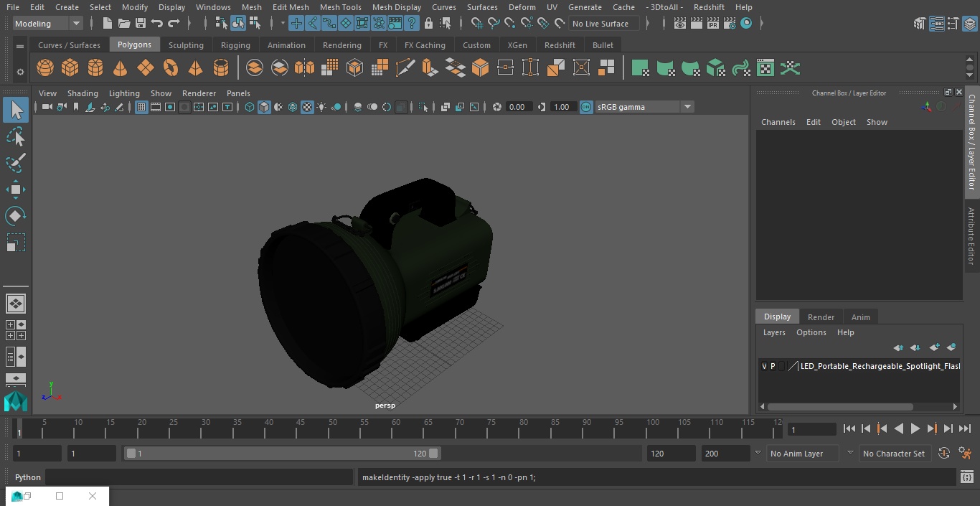Click the gamma value field 1.00
This screenshot has width=980, height=506.
pyautogui.click(x=562, y=107)
